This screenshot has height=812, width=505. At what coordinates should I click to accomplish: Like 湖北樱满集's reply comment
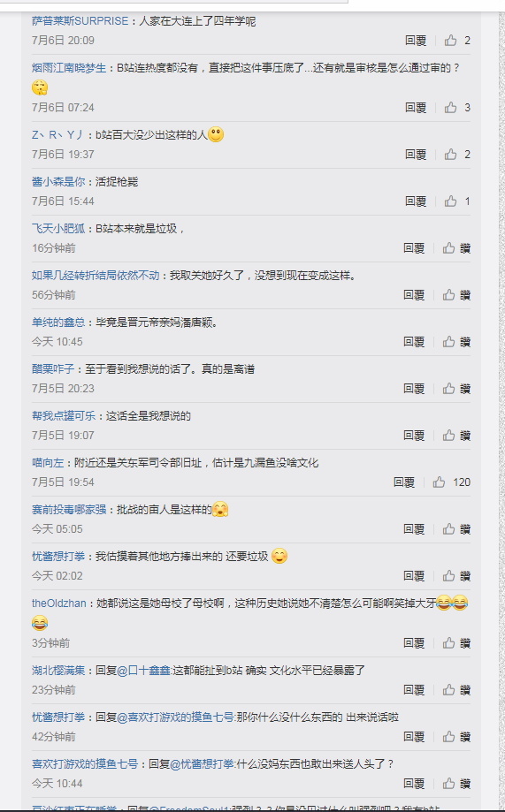coord(448,690)
